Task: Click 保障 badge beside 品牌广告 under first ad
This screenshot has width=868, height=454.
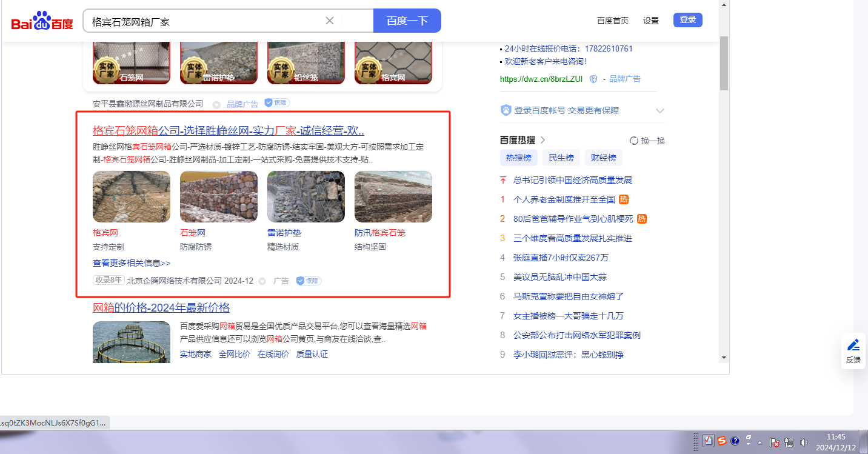Action: click(x=277, y=103)
